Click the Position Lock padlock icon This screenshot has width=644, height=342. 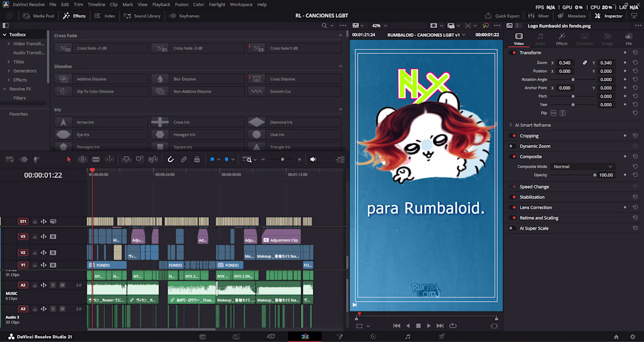pos(197,160)
